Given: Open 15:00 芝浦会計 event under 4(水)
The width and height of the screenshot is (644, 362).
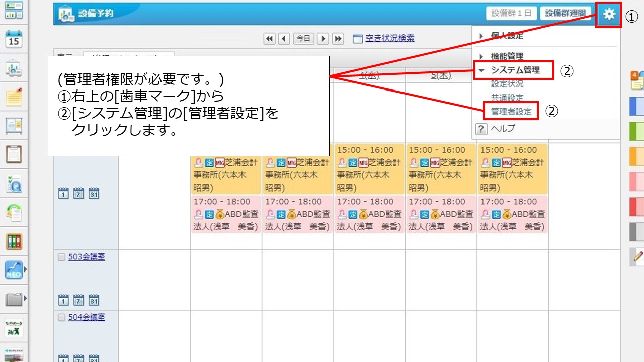Looking at the screenshot, I should [369, 169].
